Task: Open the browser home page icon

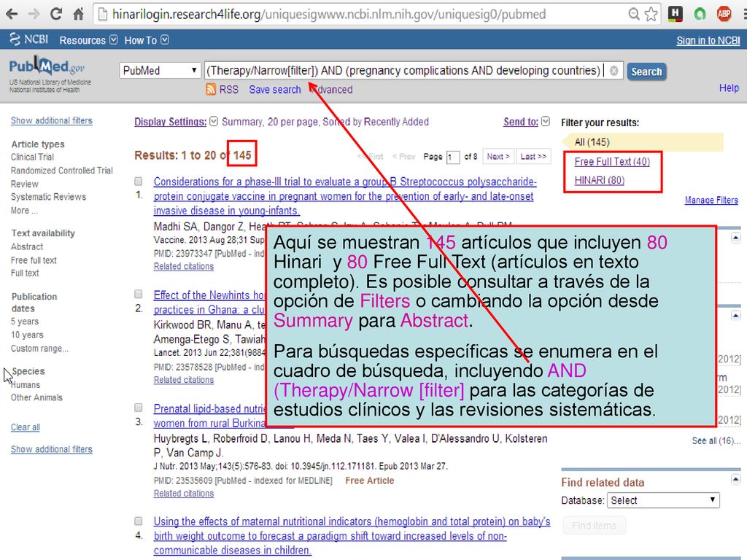Action: click(x=79, y=15)
